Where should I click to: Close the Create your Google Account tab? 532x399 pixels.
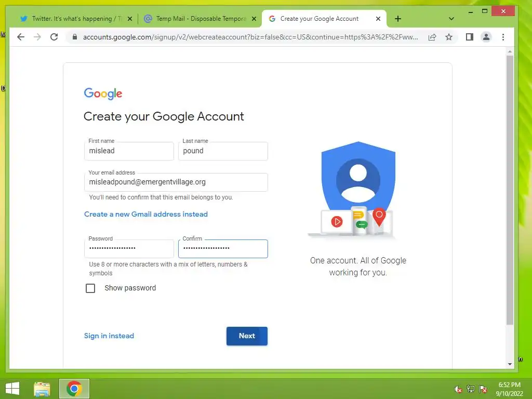coord(378,19)
